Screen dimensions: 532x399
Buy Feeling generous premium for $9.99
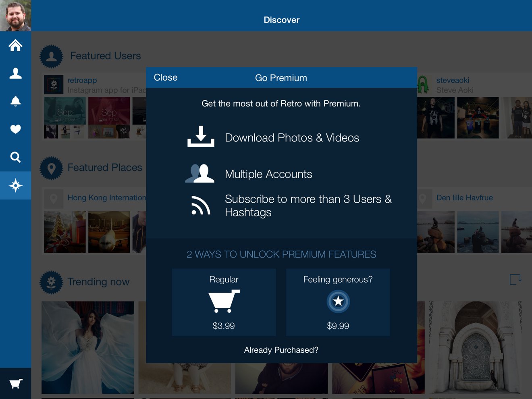(x=338, y=302)
